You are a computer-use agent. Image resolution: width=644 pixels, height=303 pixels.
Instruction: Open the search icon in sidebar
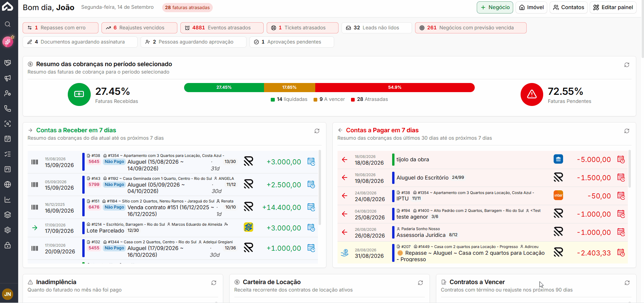click(7, 24)
